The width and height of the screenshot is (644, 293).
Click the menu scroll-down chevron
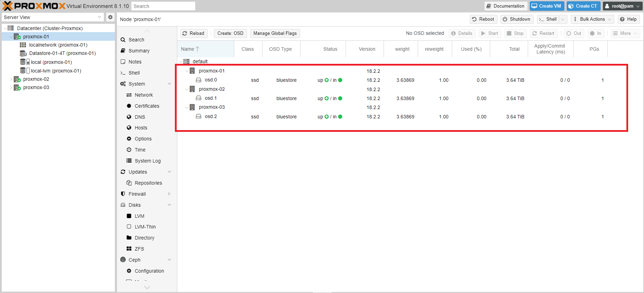coord(147,287)
